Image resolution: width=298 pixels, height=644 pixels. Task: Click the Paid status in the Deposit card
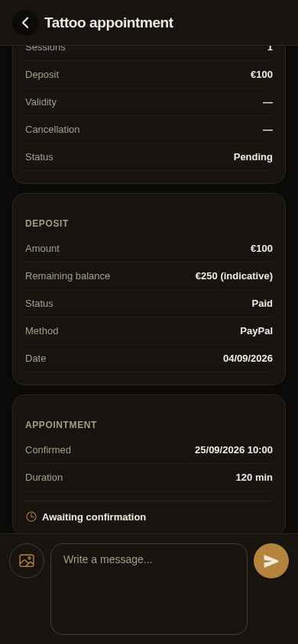(262, 304)
